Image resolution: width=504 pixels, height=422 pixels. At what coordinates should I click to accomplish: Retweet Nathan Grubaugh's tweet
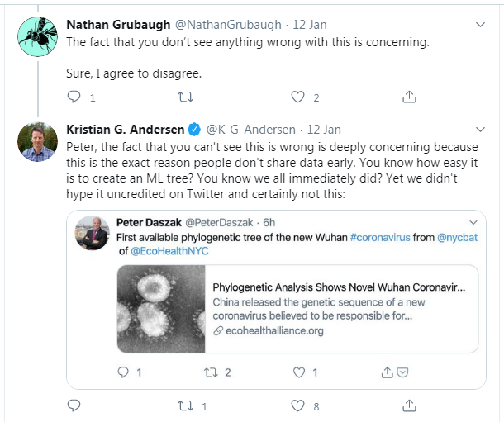[186, 97]
